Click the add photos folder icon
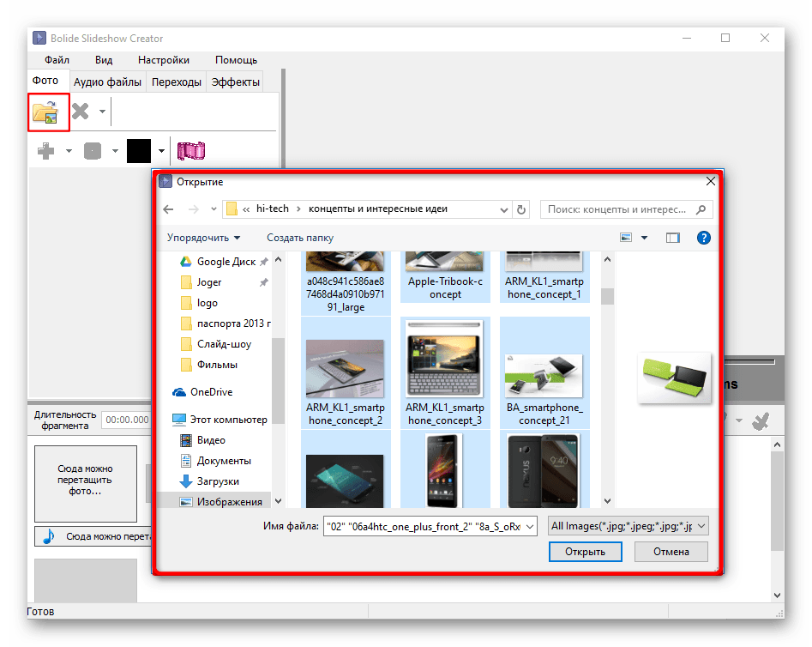 [x=45, y=112]
